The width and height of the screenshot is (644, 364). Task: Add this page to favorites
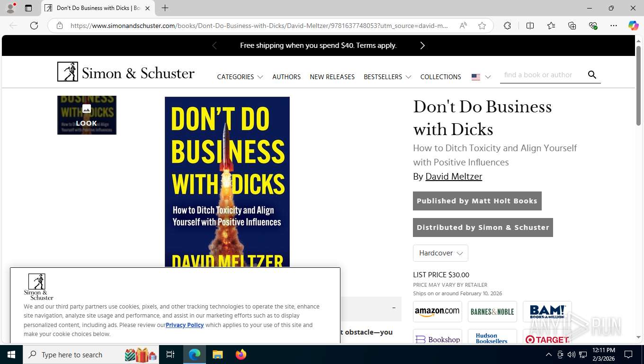482,26
